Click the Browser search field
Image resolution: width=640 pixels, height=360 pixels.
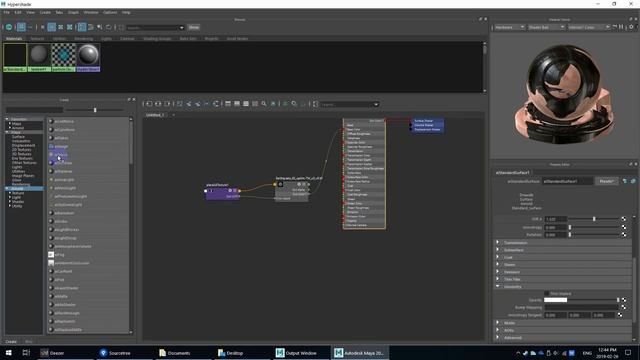click(x=155, y=27)
